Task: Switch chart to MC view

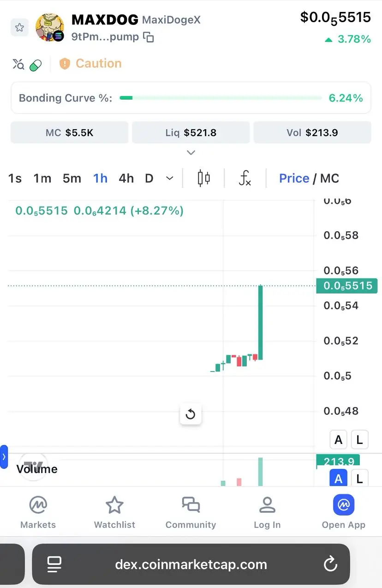Action: [329, 178]
